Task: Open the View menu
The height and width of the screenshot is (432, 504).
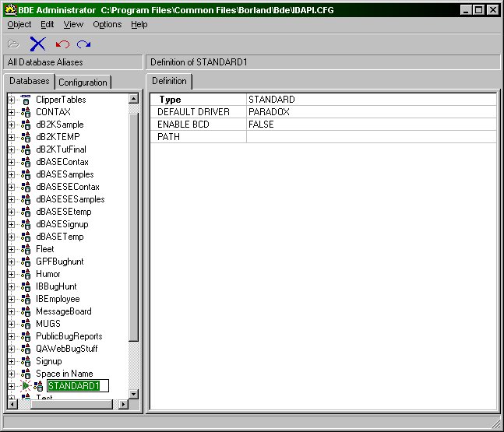Action: (x=73, y=24)
